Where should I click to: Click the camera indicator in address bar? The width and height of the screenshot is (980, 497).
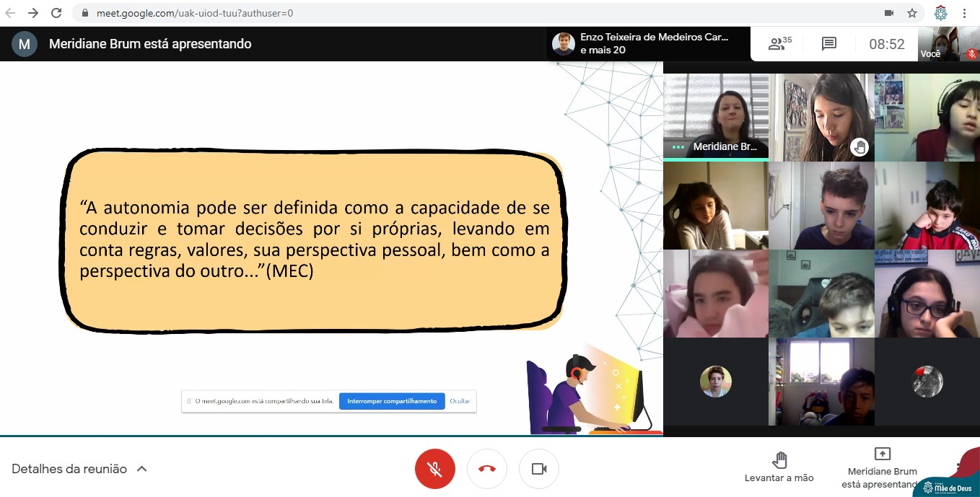coord(889,13)
